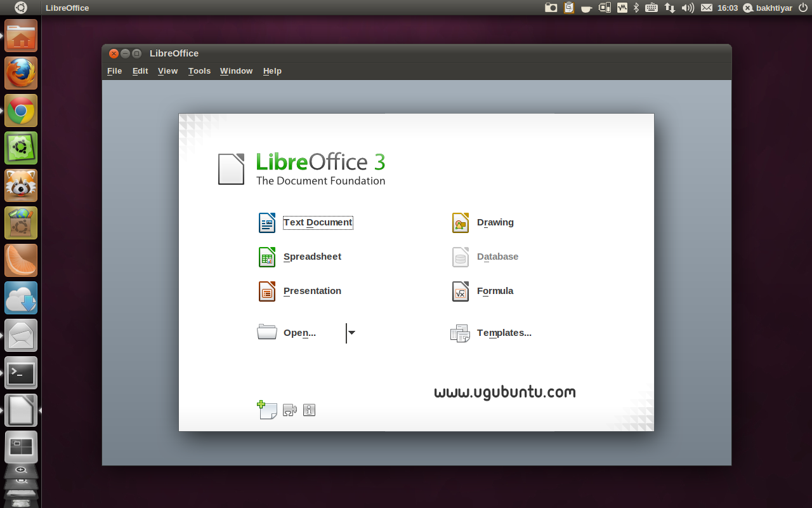Create a new Formula

click(x=495, y=291)
